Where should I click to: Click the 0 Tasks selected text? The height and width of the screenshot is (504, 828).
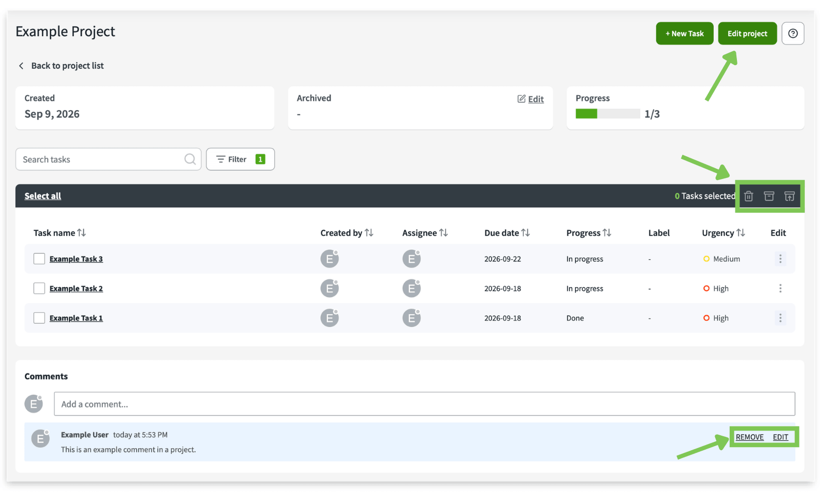point(704,196)
